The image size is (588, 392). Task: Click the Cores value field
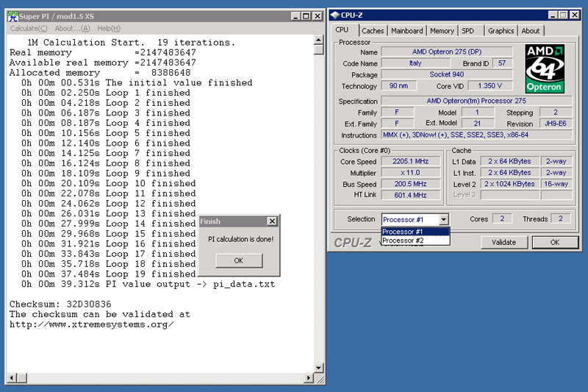click(x=502, y=218)
